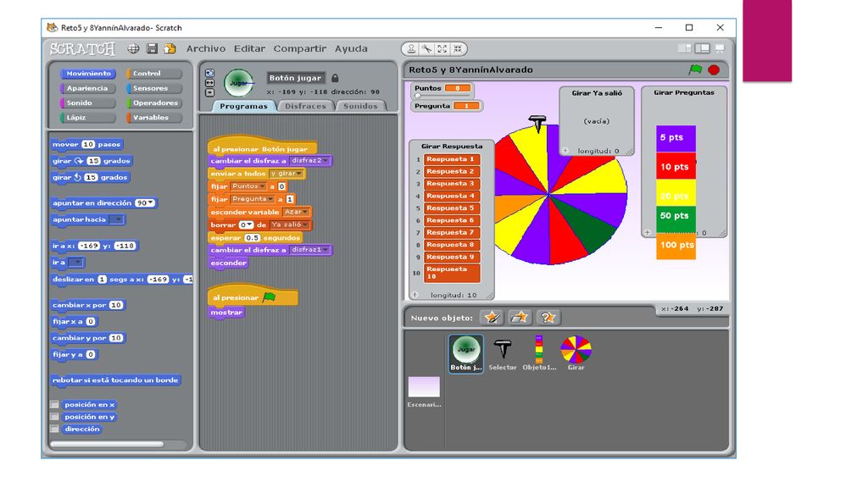
Task: Set rotation style to don't rotate
Action: [210, 92]
